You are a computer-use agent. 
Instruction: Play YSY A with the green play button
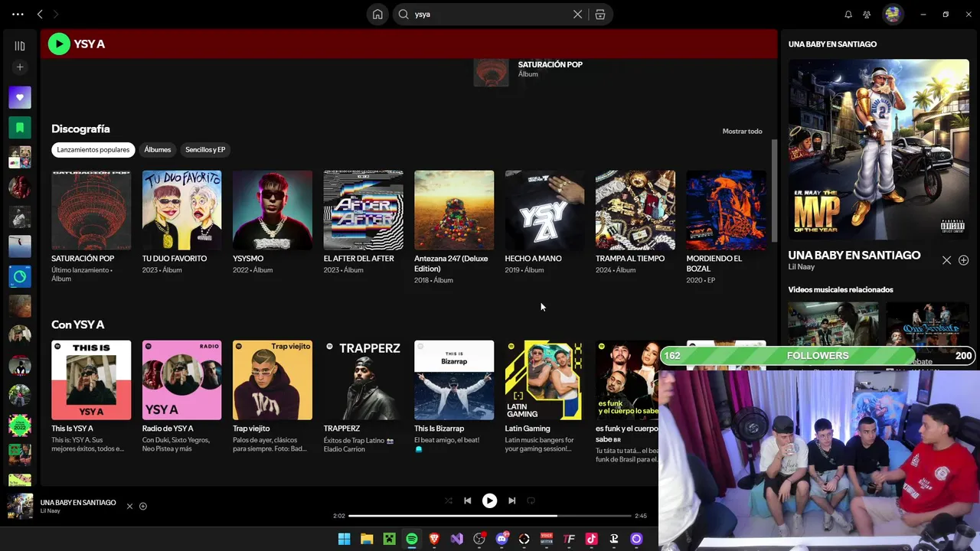(59, 44)
